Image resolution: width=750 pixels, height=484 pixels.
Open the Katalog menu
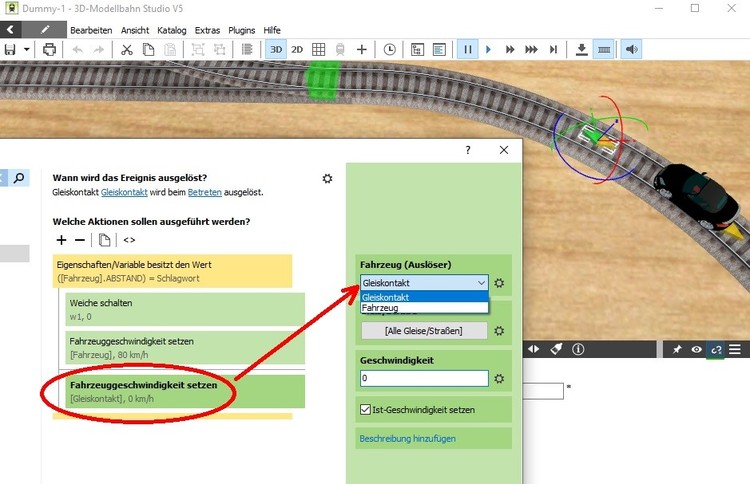click(172, 30)
